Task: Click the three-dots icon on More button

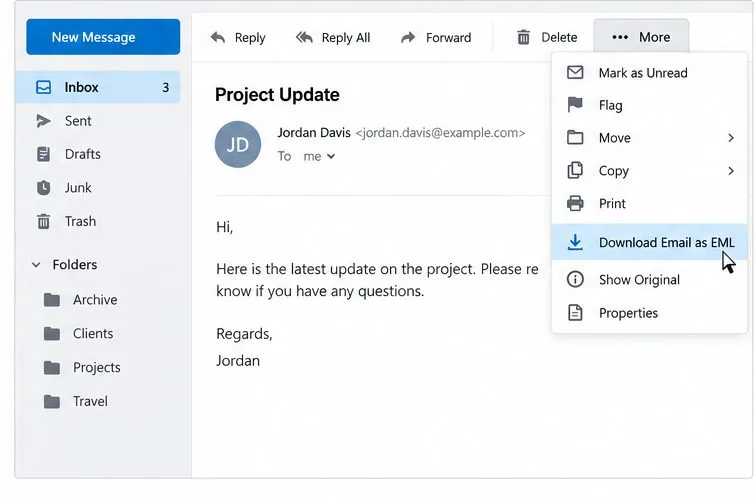Action: point(620,37)
